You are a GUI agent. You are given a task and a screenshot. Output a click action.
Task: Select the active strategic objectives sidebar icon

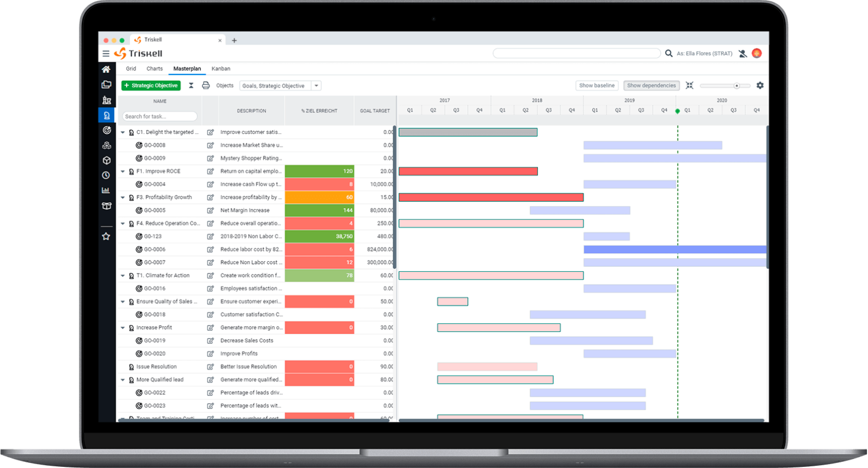tap(106, 115)
